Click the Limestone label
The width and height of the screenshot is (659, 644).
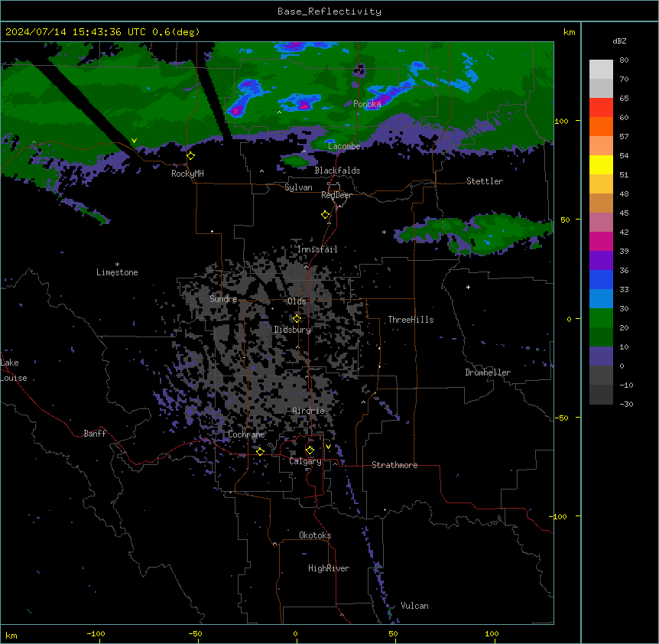117,272
